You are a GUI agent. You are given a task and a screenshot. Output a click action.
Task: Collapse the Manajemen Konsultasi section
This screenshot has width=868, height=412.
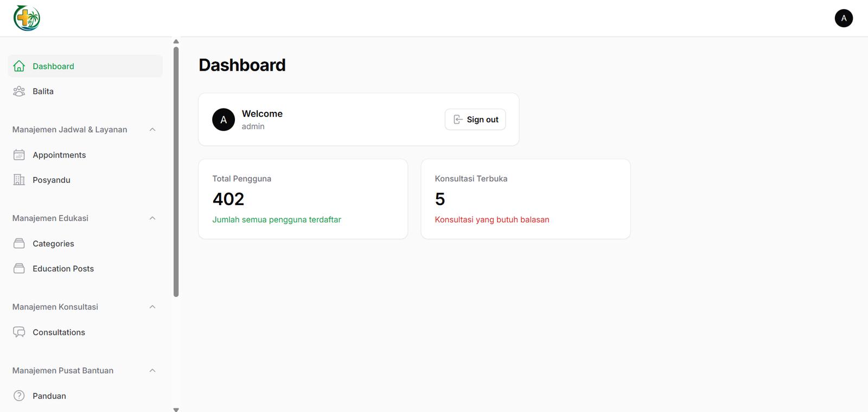point(152,307)
